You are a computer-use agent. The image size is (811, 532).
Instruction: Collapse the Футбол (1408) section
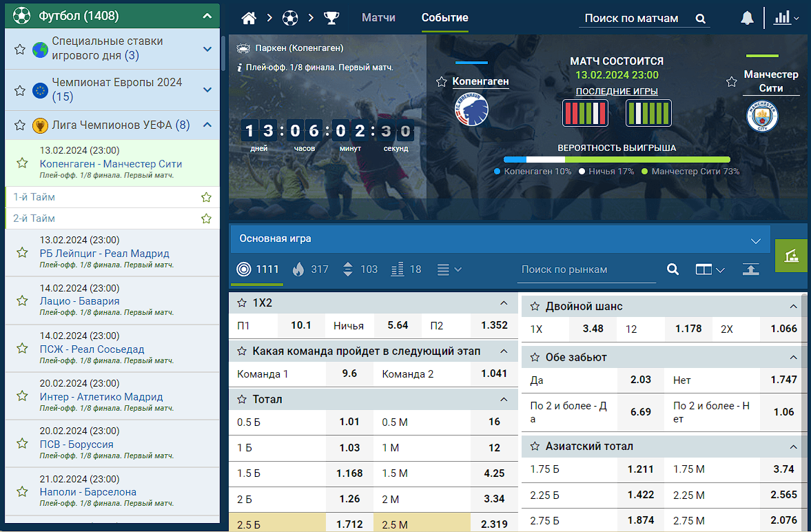click(207, 16)
